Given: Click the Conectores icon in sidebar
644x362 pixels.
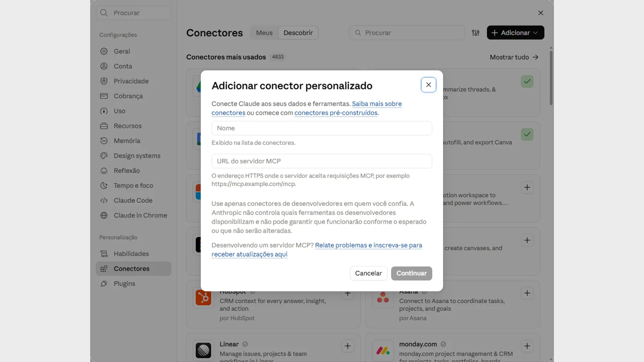Looking at the screenshot, I should pos(104,269).
